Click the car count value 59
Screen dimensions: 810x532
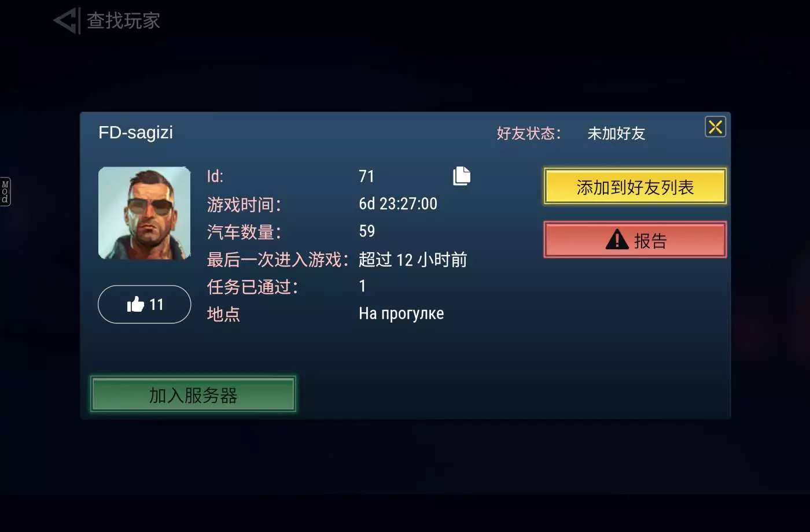pyautogui.click(x=367, y=231)
